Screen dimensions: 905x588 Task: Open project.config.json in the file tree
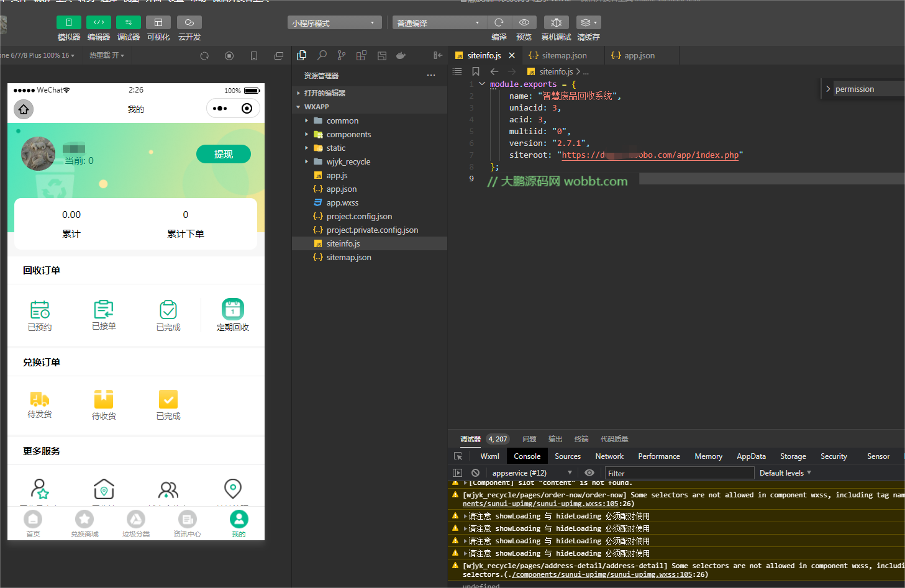pos(359,217)
